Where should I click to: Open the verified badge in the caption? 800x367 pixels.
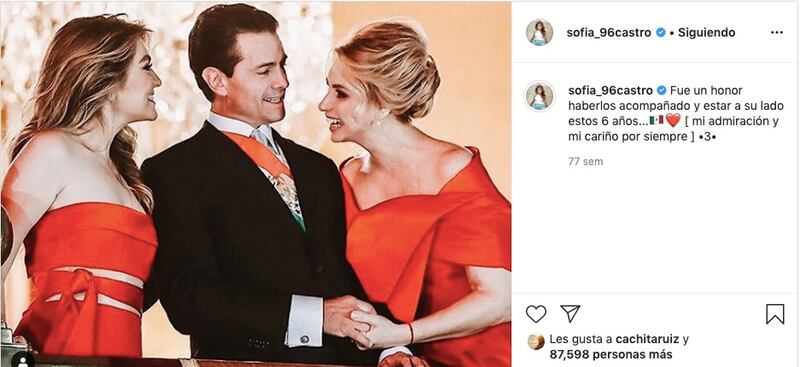[661, 90]
